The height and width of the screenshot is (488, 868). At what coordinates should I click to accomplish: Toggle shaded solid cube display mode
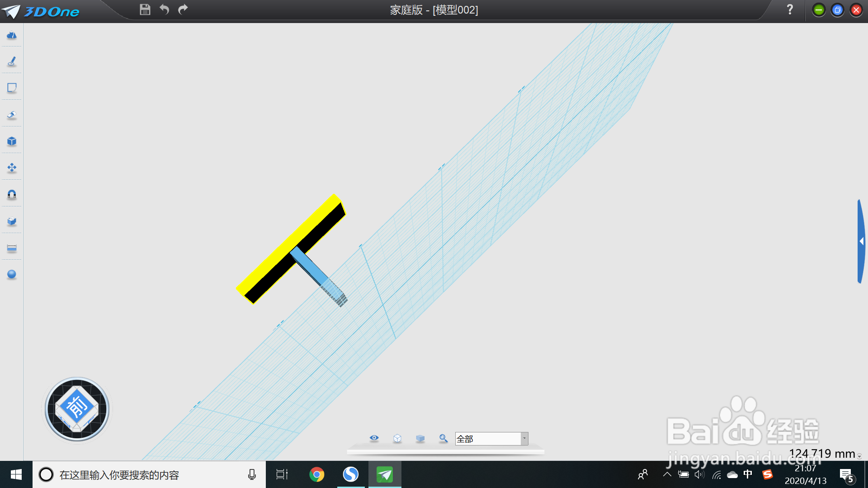420,438
